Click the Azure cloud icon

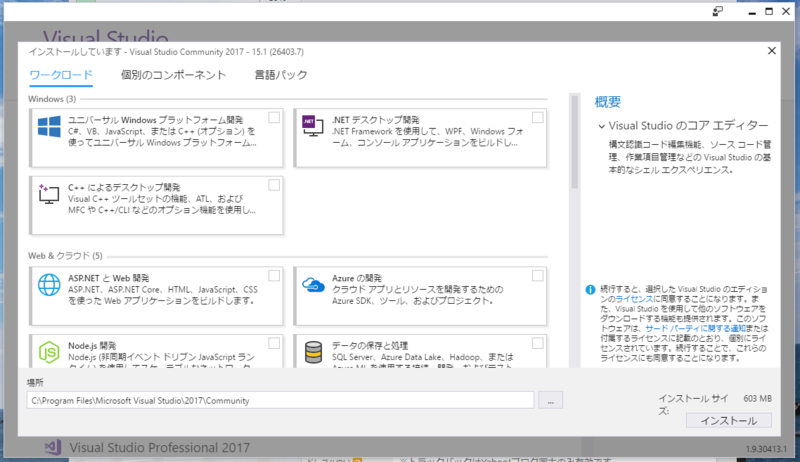pos(313,285)
